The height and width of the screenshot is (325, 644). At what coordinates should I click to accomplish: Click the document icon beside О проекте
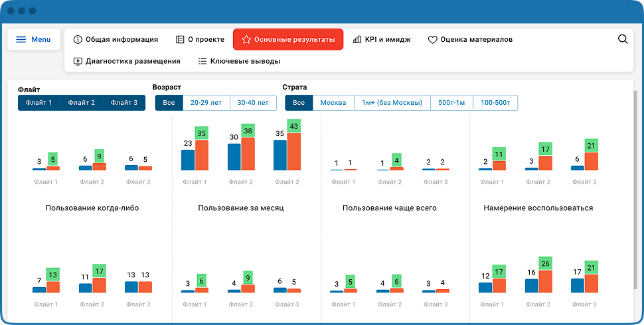[x=180, y=40]
